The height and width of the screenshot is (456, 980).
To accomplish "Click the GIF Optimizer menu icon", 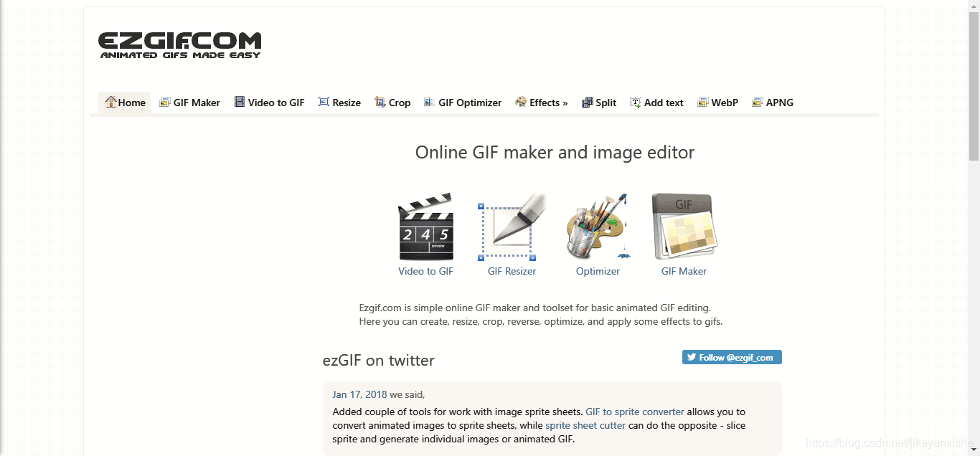I will (x=430, y=103).
